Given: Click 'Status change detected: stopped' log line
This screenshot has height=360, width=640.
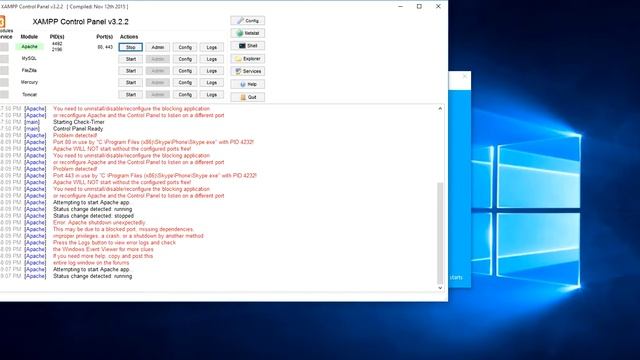Looking at the screenshot, I should (x=93, y=216).
